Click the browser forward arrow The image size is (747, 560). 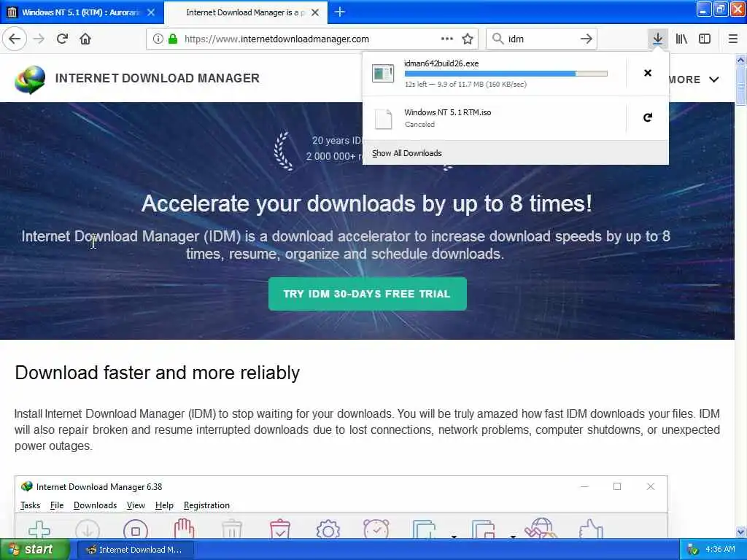(39, 39)
